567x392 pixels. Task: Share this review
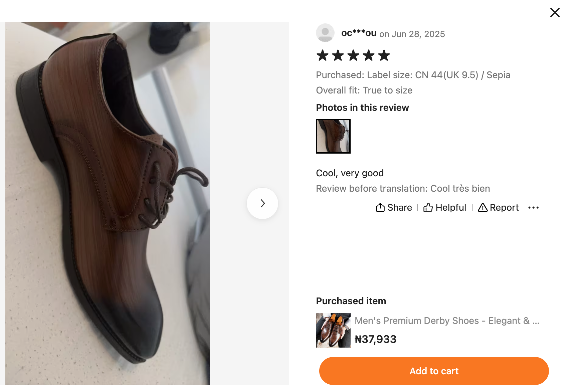tap(394, 208)
